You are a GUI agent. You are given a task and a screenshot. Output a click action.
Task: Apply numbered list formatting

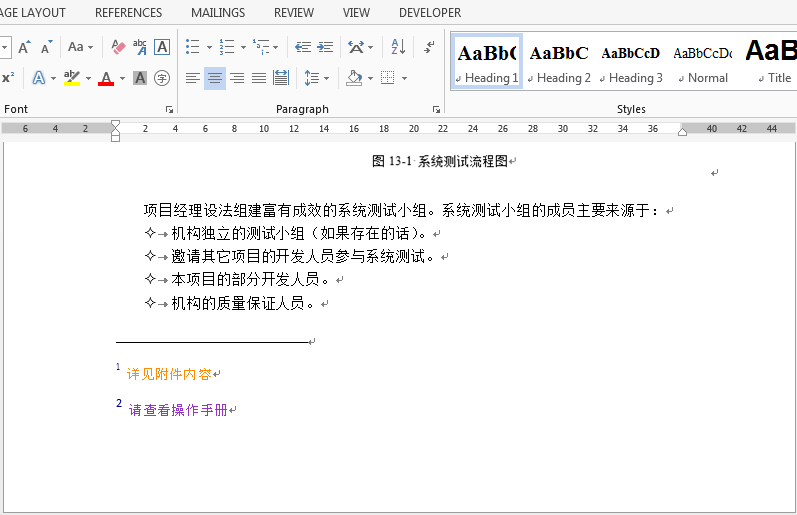click(x=227, y=47)
